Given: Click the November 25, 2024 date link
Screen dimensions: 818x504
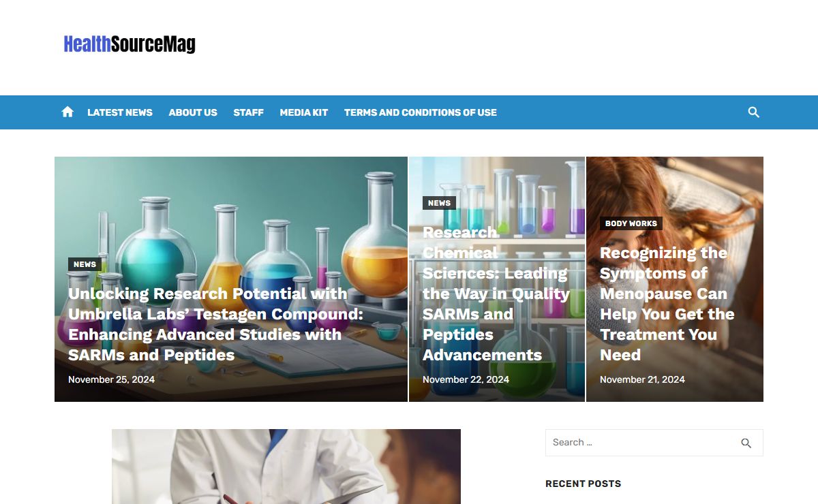Looking at the screenshot, I should 111,379.
